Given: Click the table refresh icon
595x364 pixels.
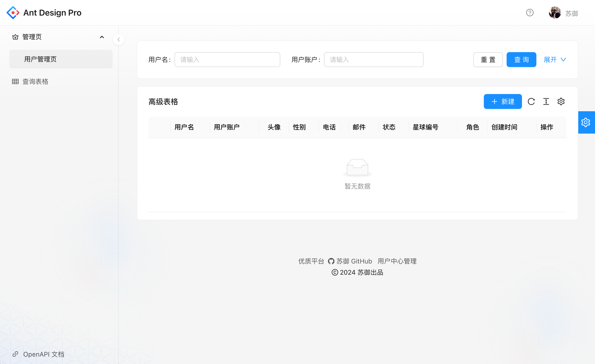Looking at the screenshot, I should point(531,101).
